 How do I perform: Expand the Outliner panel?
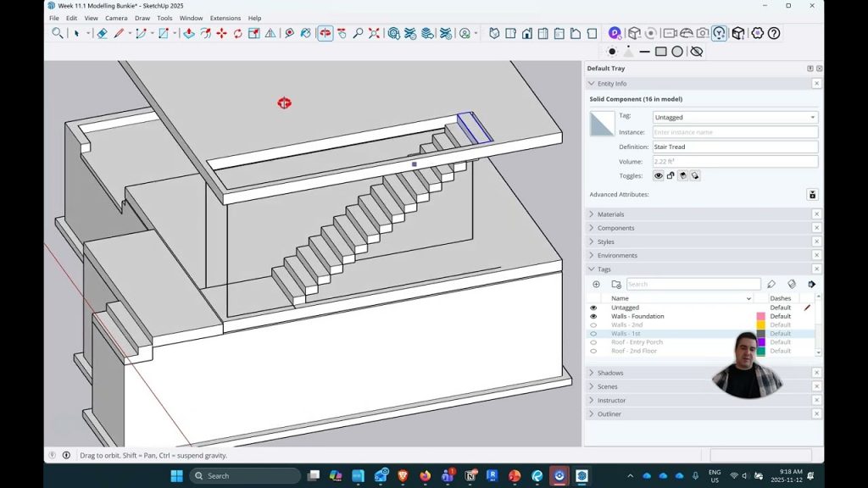coord(609,414)
